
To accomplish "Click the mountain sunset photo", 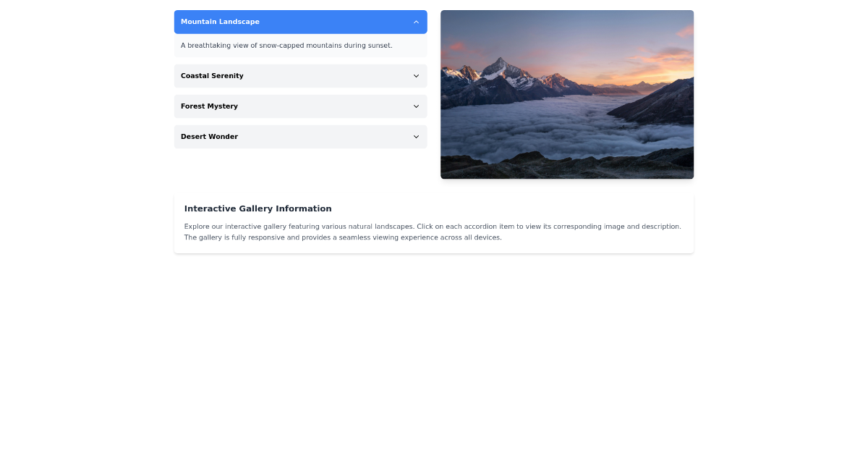I will click(566, 94).
